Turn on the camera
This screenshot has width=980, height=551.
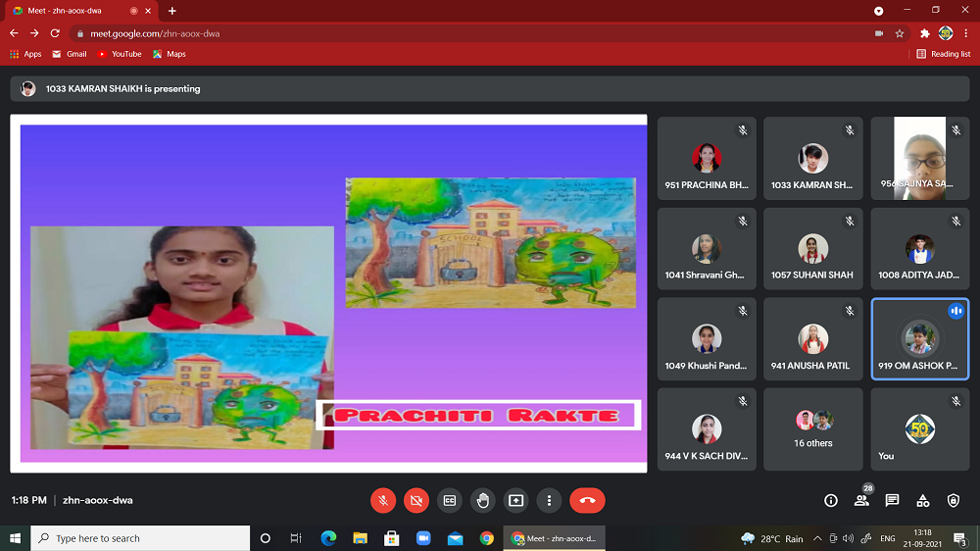[x=416, y=500]
